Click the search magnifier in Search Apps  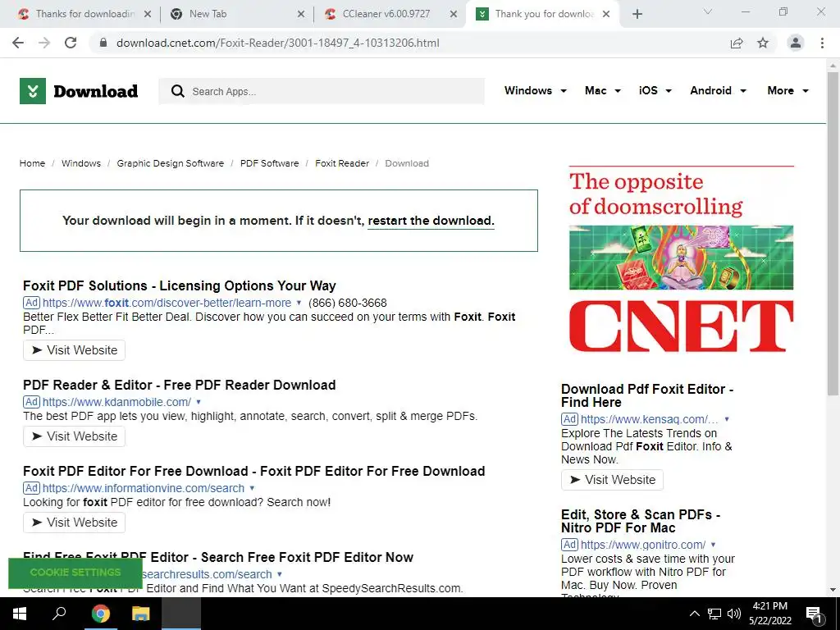click(178, 91)
